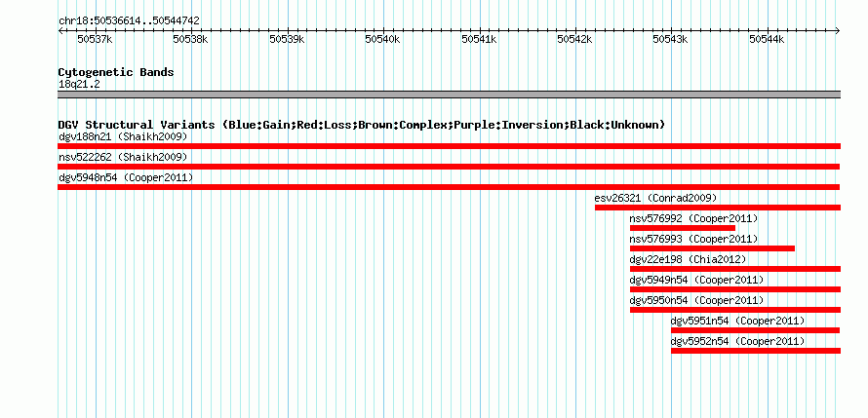
Task: Select the red bar beneath dgv5948n54
Action: [449, 187]
